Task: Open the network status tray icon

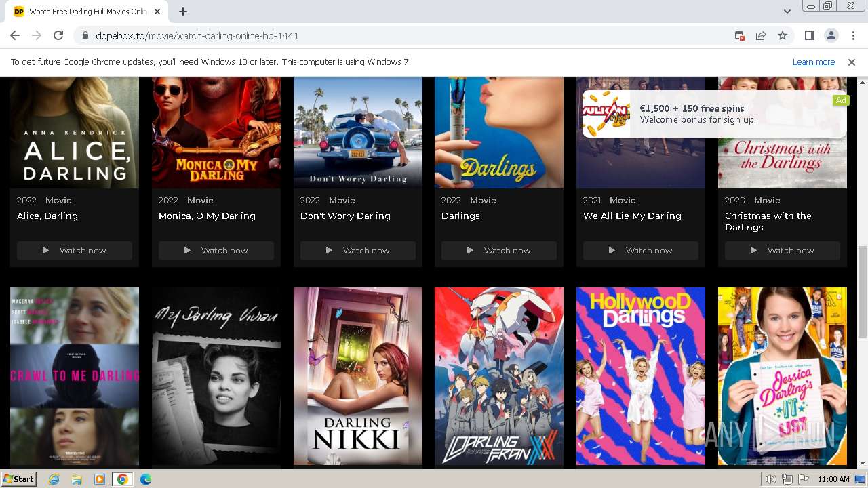Action: pos(787,479)
